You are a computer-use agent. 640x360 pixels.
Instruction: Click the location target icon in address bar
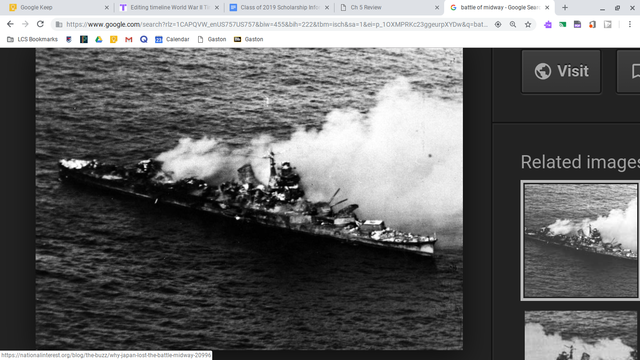pos(498,24)
